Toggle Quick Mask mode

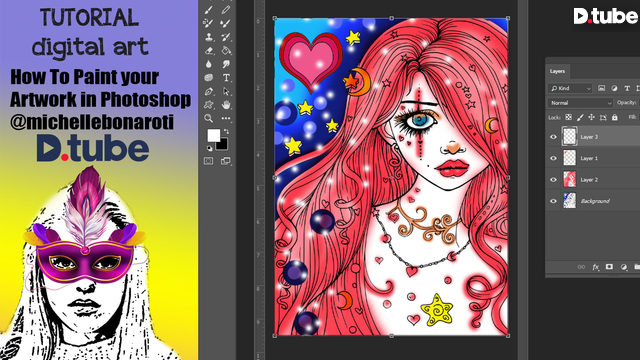pos(209,161)
